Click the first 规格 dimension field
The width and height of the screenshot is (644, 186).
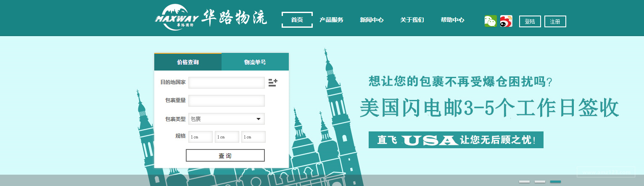[x=201, y=137]
